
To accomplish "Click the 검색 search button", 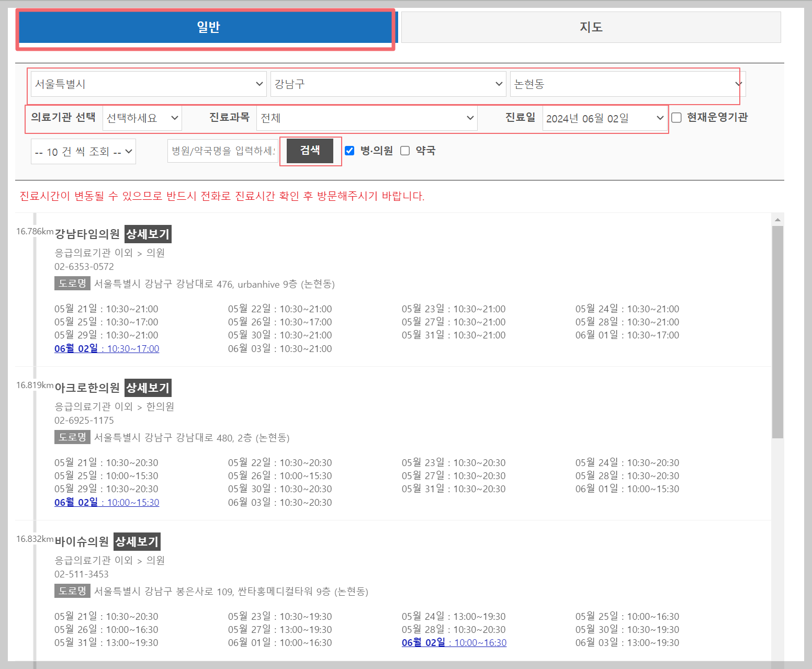I will coord(310,151).
